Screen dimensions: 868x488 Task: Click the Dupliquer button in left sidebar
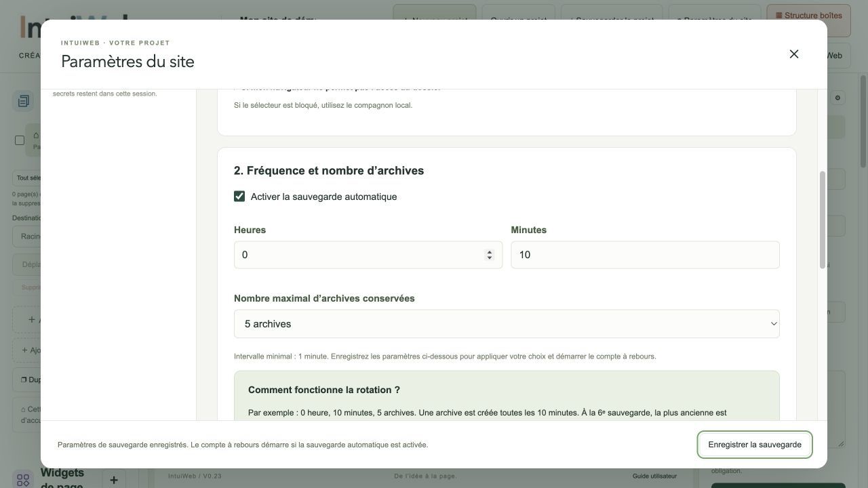(x=26, y=380)
